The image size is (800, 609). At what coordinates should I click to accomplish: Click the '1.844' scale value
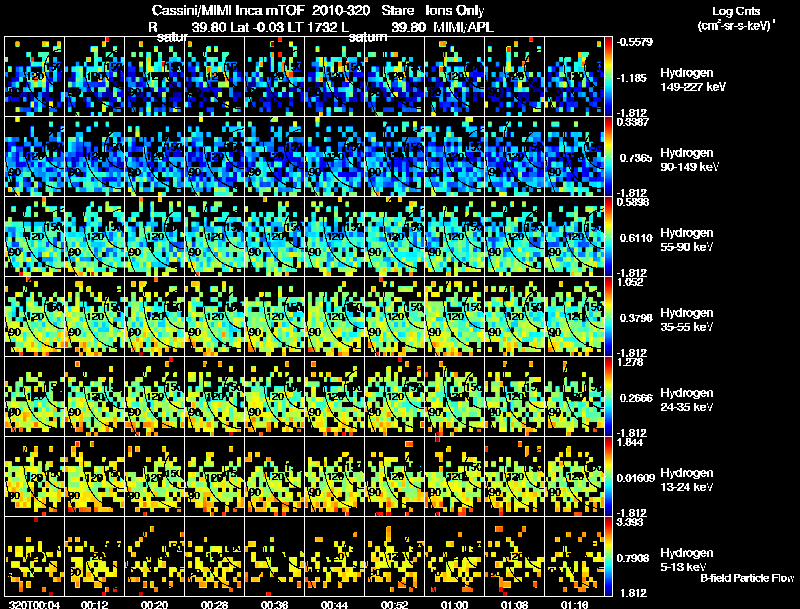(x=630, y=442)
